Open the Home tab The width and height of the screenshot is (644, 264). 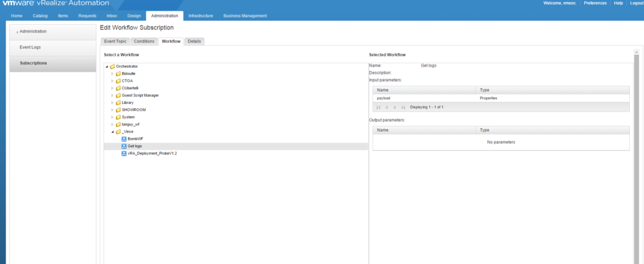[17, 16]
